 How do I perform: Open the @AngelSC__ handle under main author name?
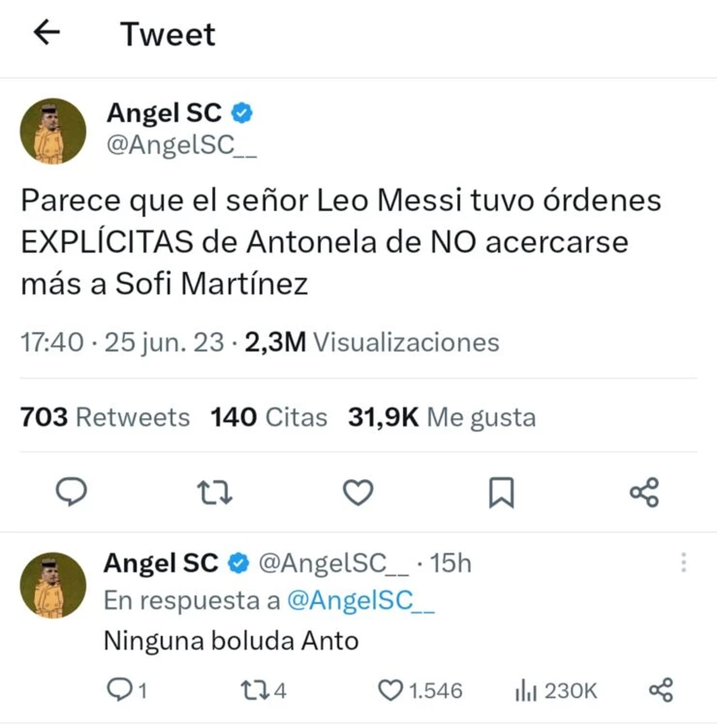[x=182, y=145]
